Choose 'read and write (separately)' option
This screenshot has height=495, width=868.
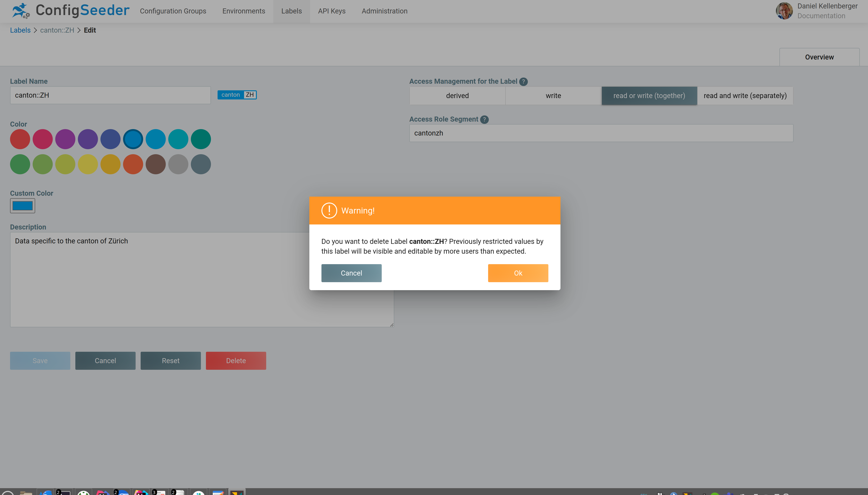click(745, 96)
